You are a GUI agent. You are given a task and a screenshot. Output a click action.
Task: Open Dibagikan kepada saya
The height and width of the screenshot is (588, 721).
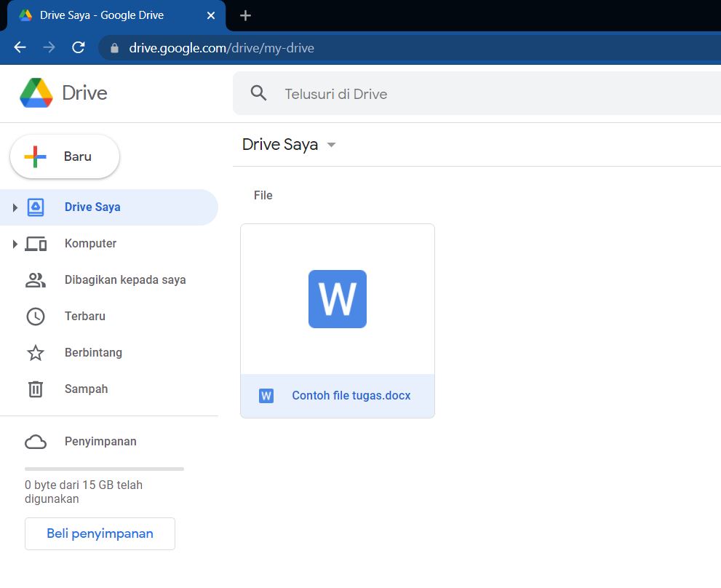[109, 279]
